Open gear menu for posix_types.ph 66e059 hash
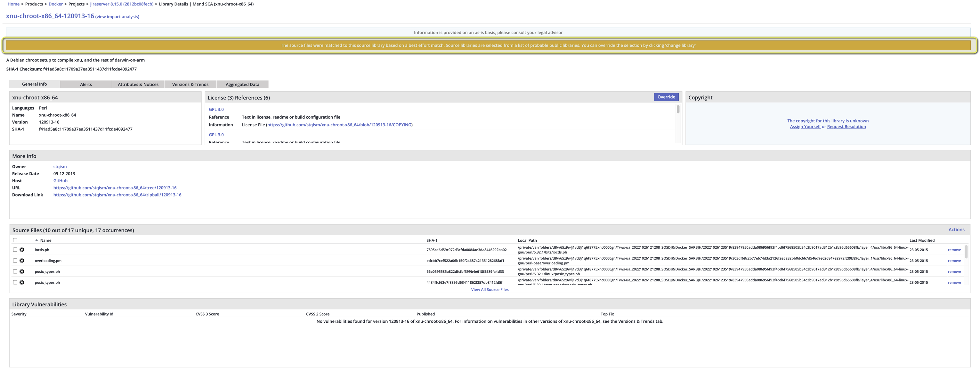Screen dimensions: 980x374 [x=22, y=271]
